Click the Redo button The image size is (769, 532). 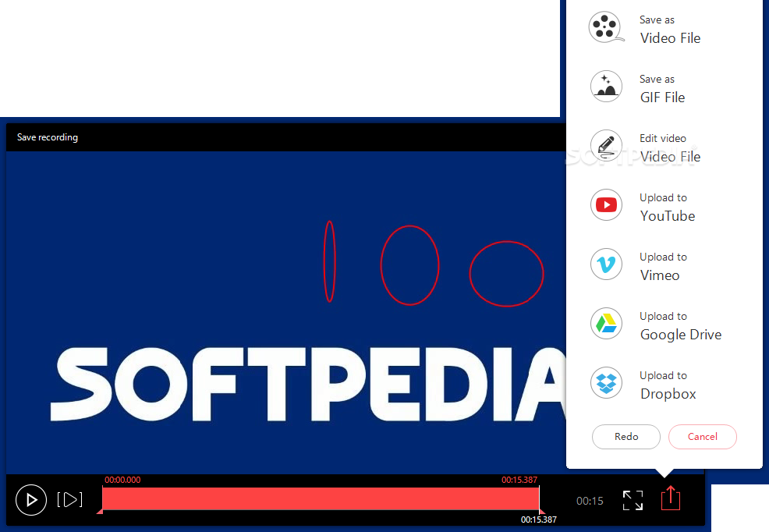pos(626,437)
